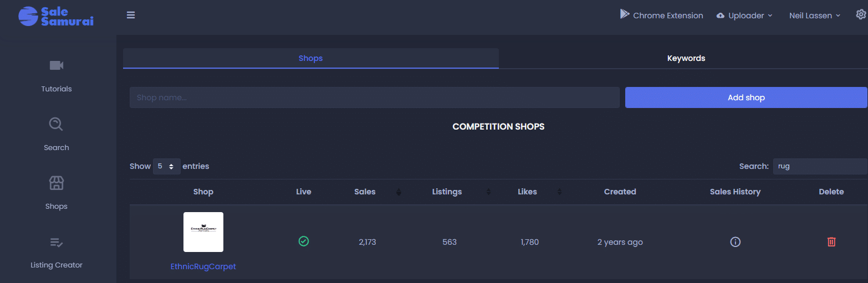Switch to the Keywords tab
868x283 pixels.
(686, 58)
